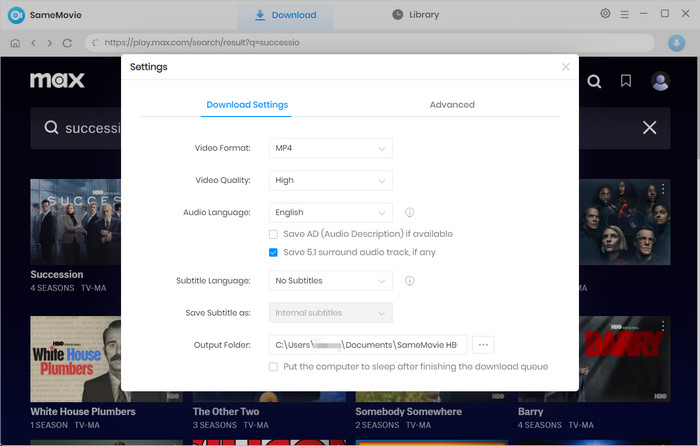Click the blue download arrow button
700x446 pixels.
pos(675,43)
